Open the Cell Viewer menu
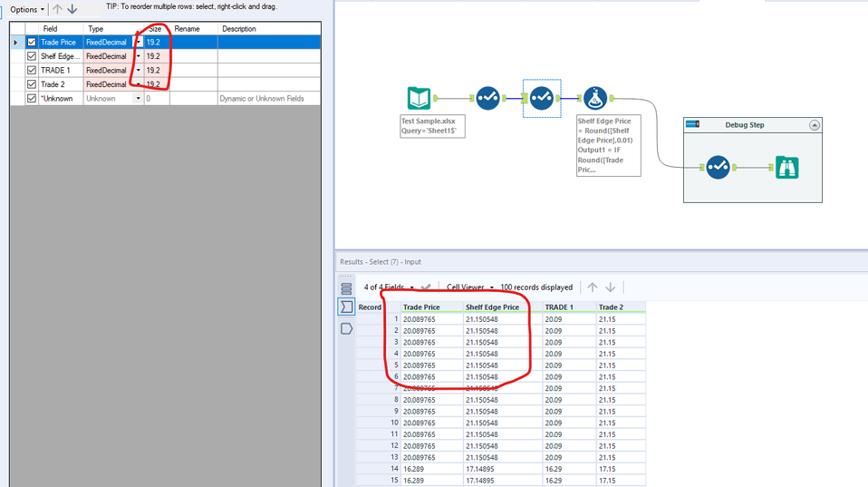Screen dimensions: 868x487 click(x=471, y=287)
